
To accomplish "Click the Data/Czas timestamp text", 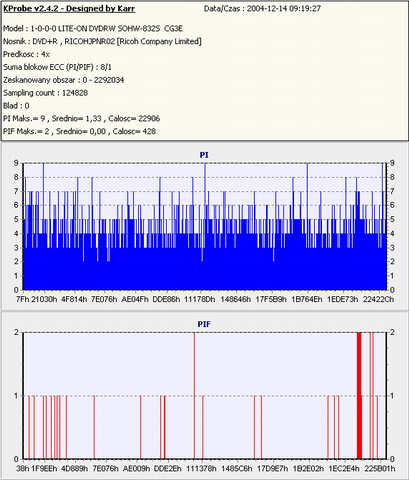I will coord(262,9).
